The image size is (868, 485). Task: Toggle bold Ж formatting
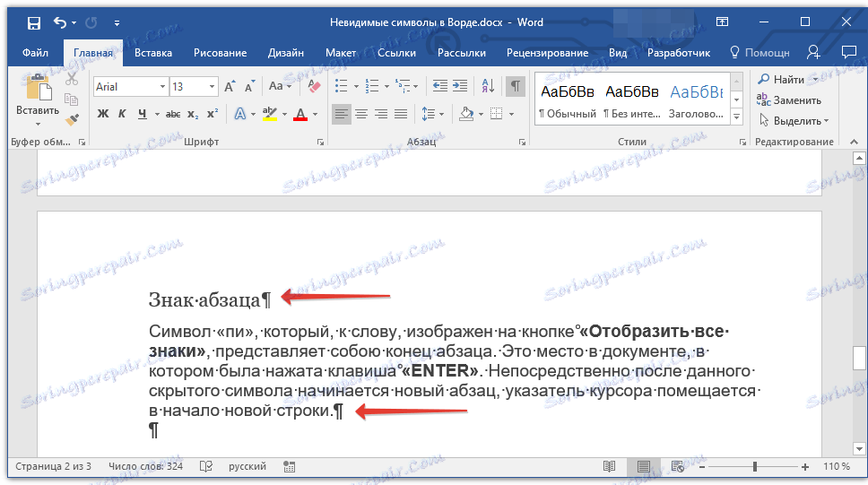(103, 114)
